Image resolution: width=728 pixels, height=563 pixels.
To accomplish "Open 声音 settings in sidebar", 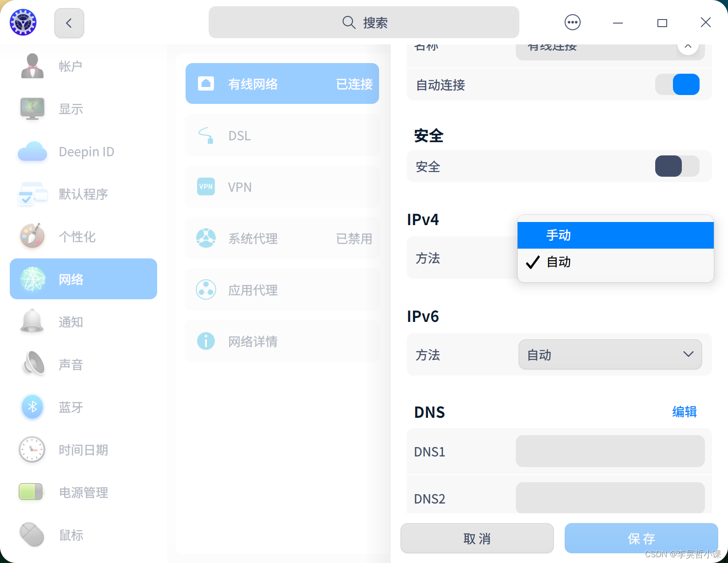I will pyautogui.click(x=83, y=365).
